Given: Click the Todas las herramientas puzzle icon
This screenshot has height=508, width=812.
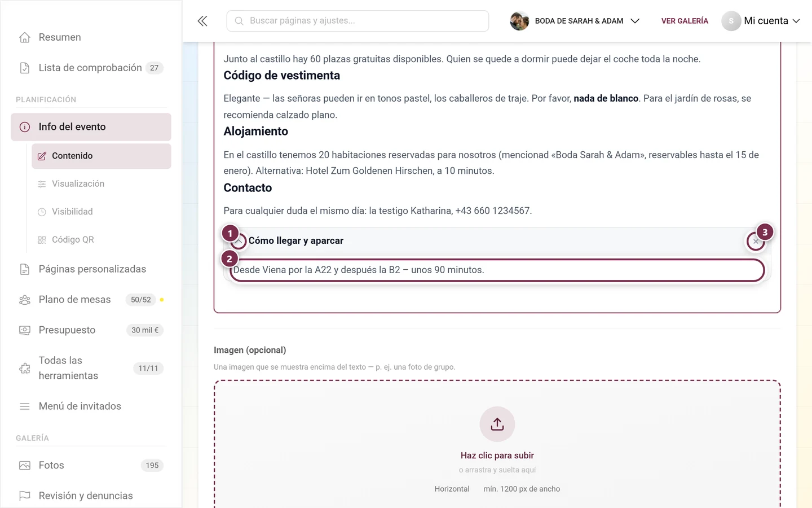Looking at the screenshot, I should click(x=25, y=369).
